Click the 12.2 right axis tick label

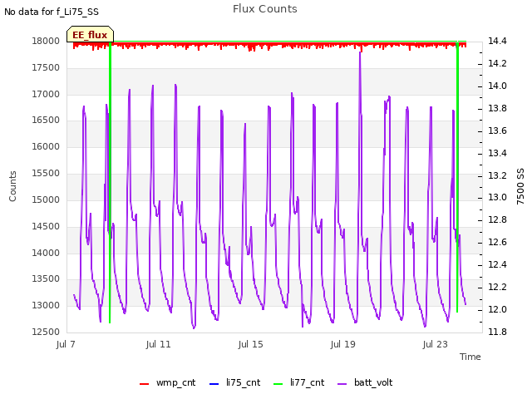pyautogui.click(x=497, y=287)
